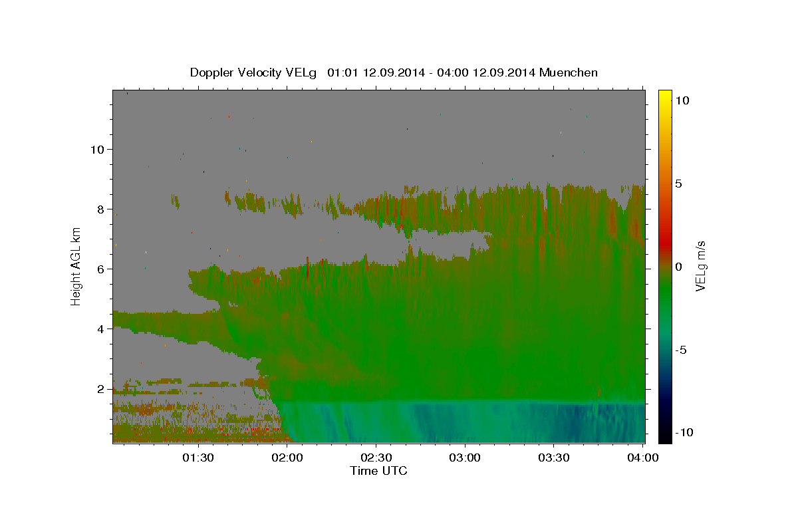Click the height axis label 10

97,150
